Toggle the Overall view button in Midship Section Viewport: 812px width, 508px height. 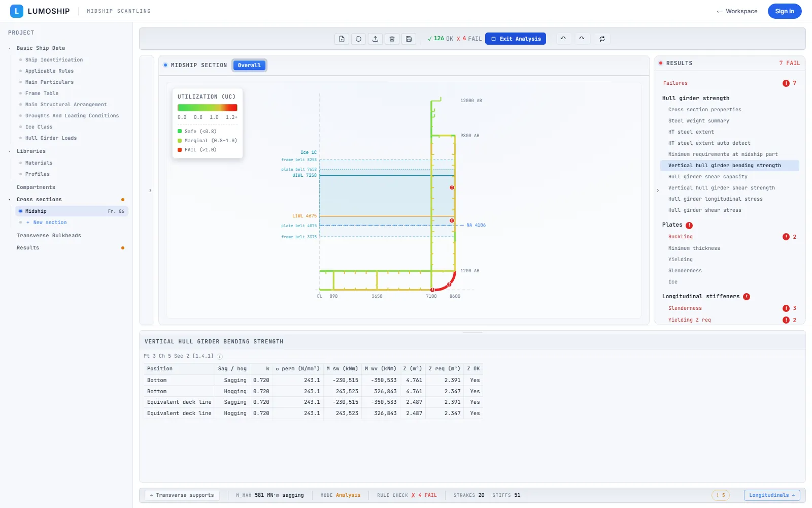249,65
